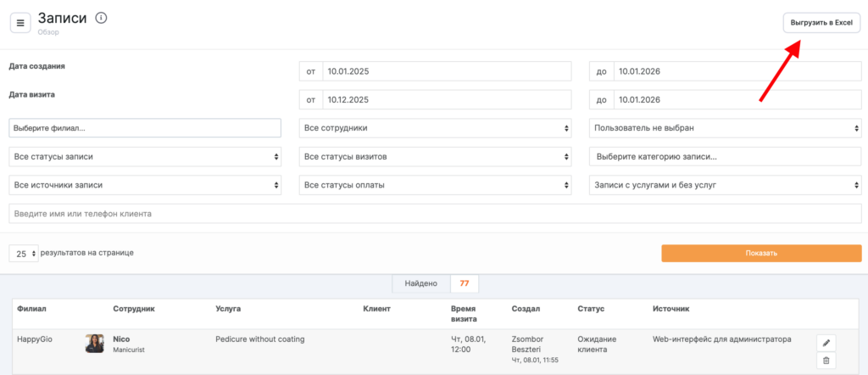Screen dimensions: 868x375
Task: Click creation date 'от' field 10.01.2025
Action: [447, 71]
